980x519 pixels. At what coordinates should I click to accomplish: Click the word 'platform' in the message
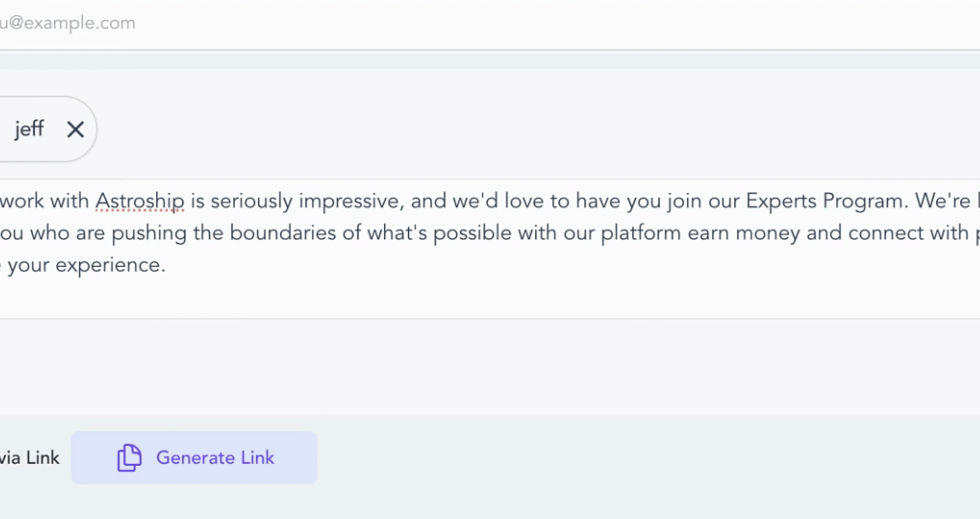(641, 233)
